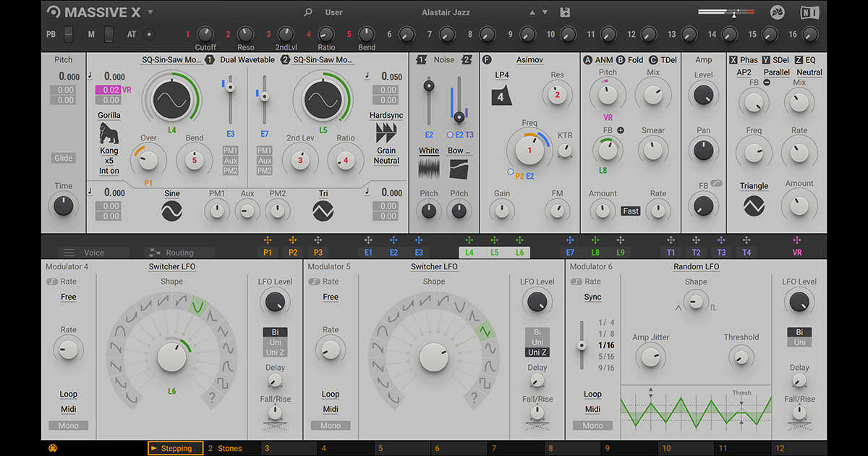Screen dimensions: 868x456
Task: Select the Stones performer slot 2
Action: tap(230, 448)
